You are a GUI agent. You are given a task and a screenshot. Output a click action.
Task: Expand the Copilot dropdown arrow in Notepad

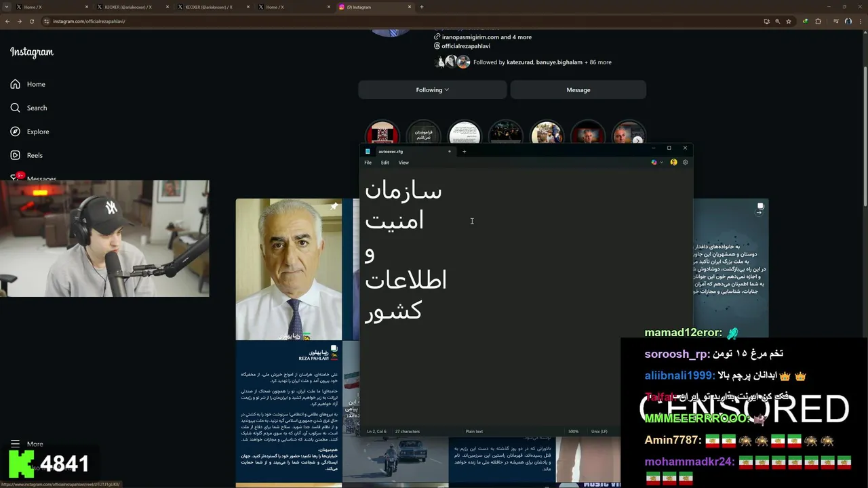(x=661, y=163)
